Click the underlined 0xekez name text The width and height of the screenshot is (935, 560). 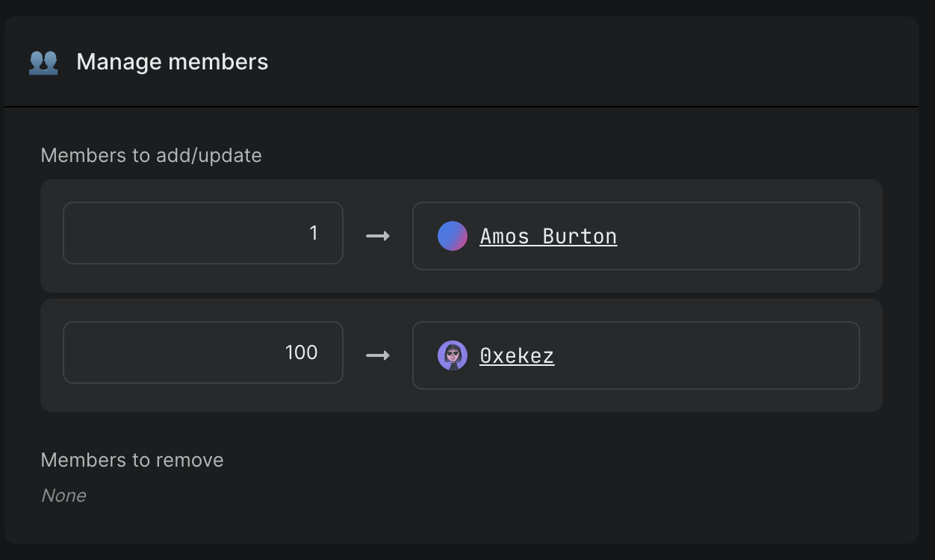[x=517, y=355]
